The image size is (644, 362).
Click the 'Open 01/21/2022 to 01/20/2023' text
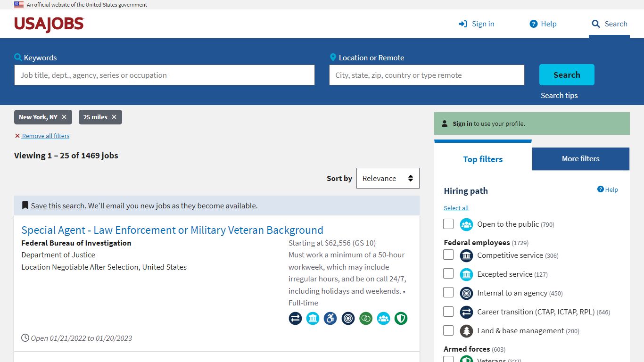pyautogui.click(x=82, y=338)
